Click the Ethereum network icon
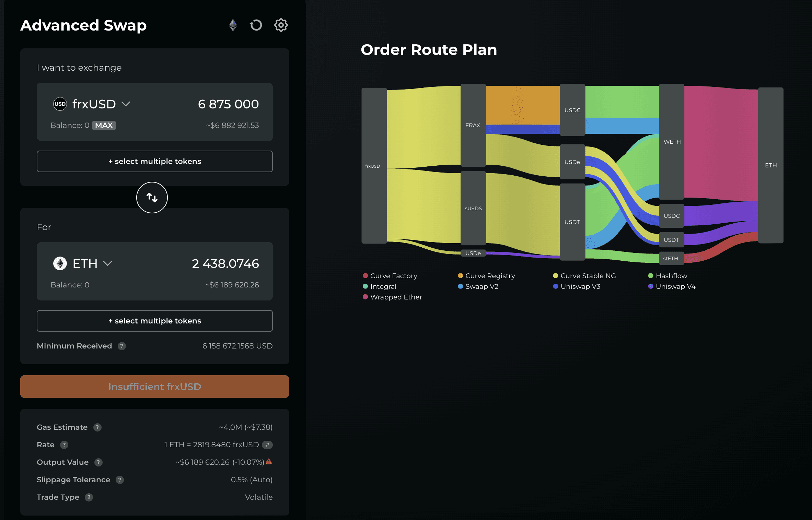Viewport: 812px width, 520px height. (x=233, y=25)
